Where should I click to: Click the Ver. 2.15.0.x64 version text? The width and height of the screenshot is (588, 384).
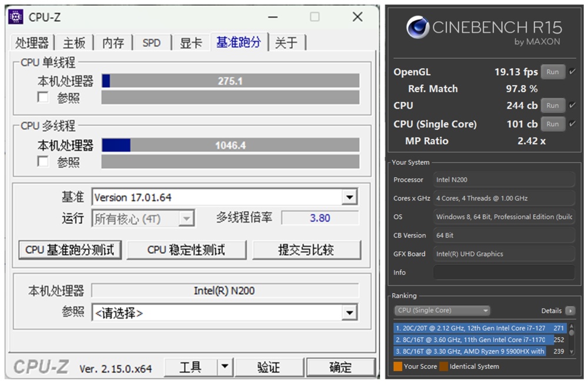click(x=115, y=369)
